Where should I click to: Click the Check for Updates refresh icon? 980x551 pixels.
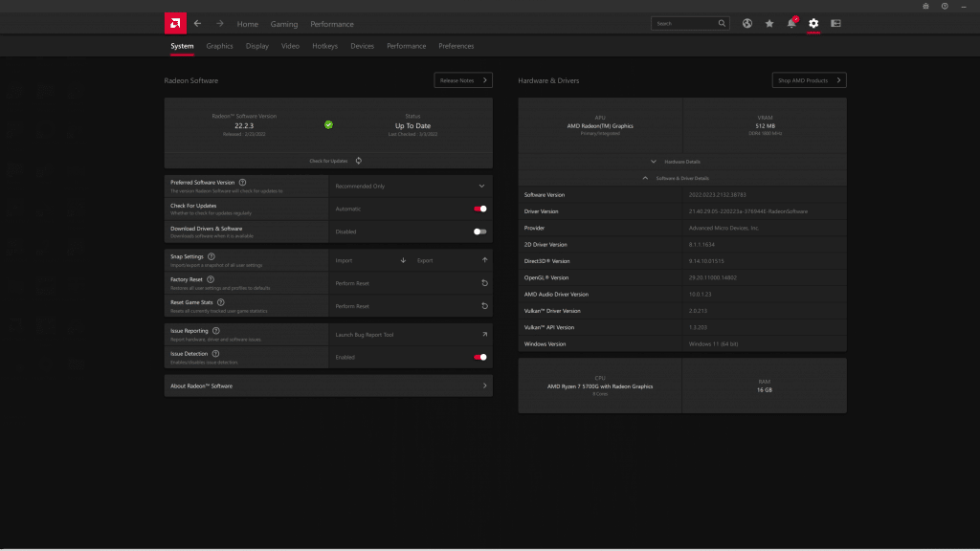[359, 161]
